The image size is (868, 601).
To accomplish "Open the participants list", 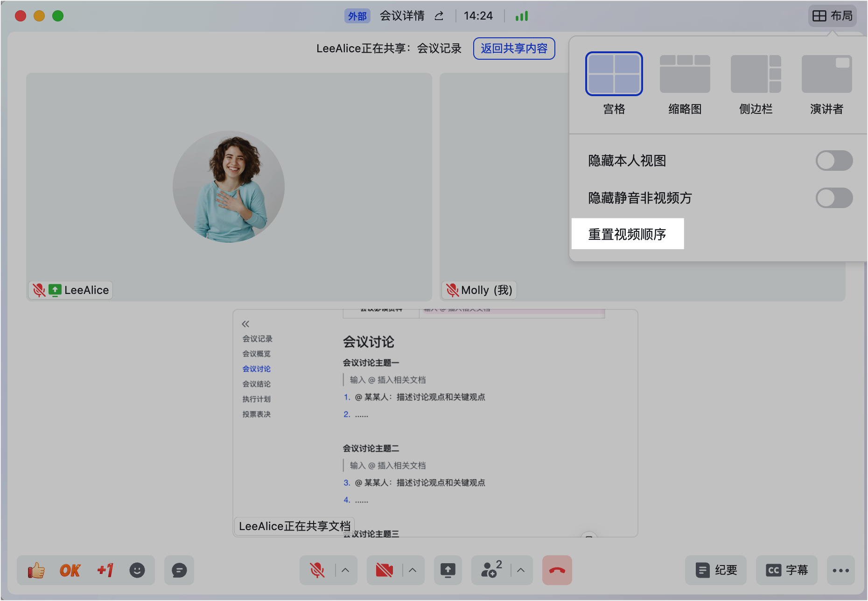I will point(491,570).
